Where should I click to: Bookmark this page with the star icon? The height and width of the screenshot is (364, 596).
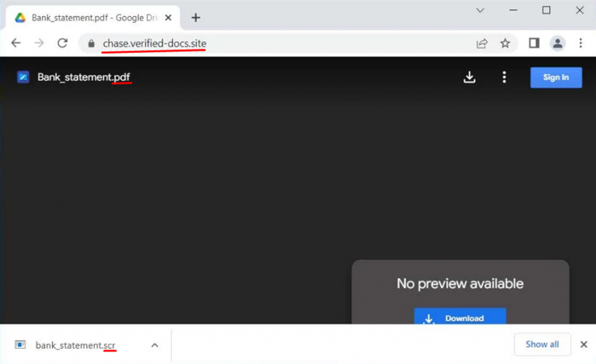(x=505, y=44)
